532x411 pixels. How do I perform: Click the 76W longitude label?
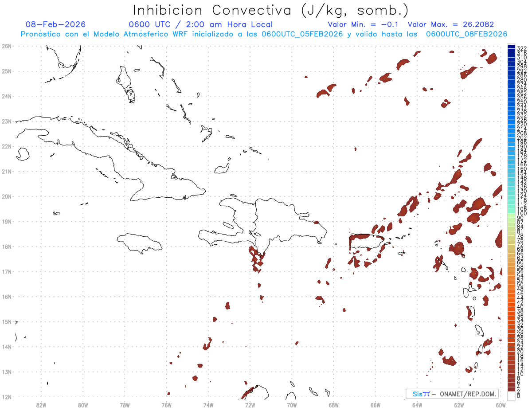tap(167, 405)
